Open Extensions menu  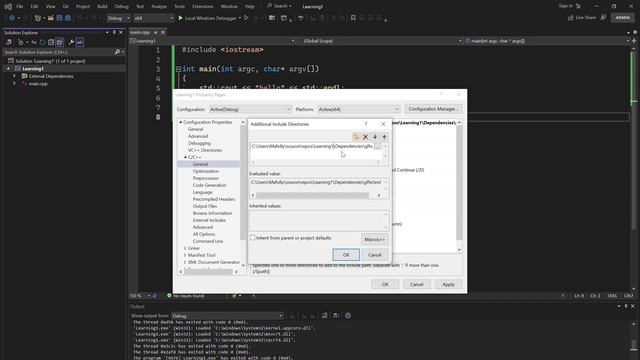[x=202, y=7]
